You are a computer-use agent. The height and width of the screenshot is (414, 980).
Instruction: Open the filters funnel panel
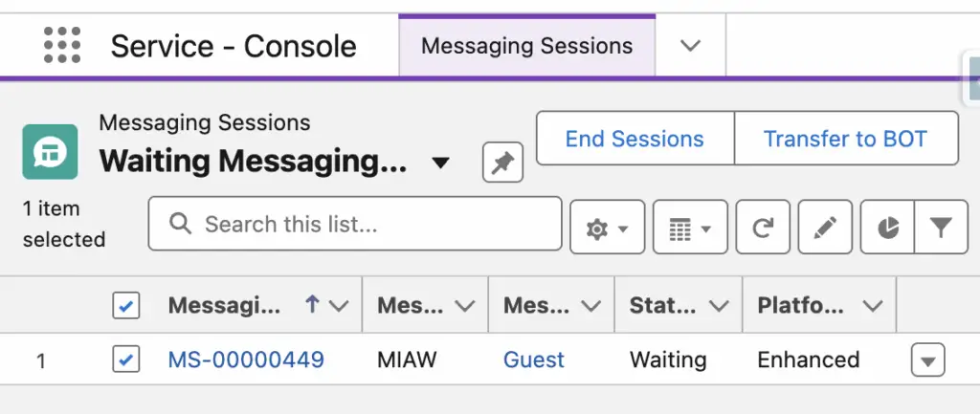pos(941,227)
